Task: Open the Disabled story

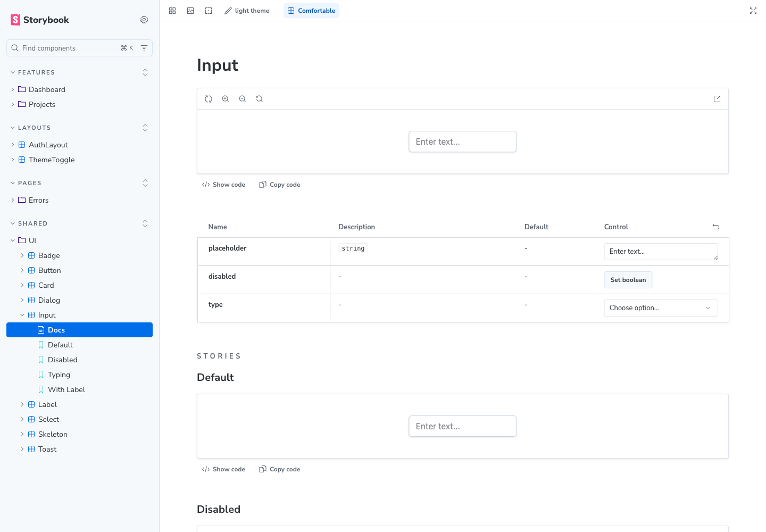Action: click(x=79, y=360)
